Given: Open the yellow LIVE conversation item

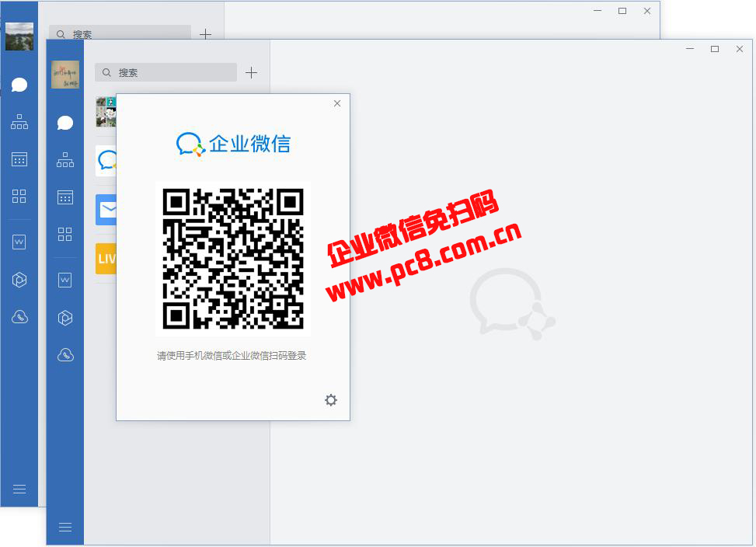Looking at the screenshot, I should [106, 259].
